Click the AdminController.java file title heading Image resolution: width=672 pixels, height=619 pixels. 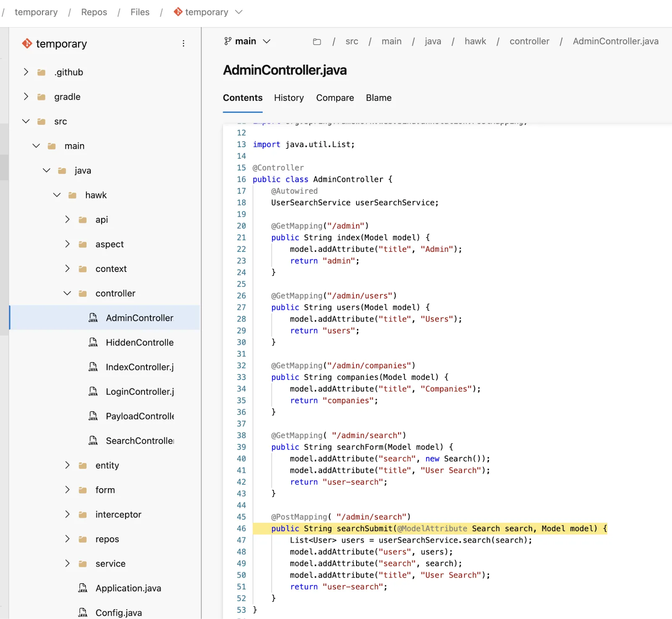coord(285,70)
